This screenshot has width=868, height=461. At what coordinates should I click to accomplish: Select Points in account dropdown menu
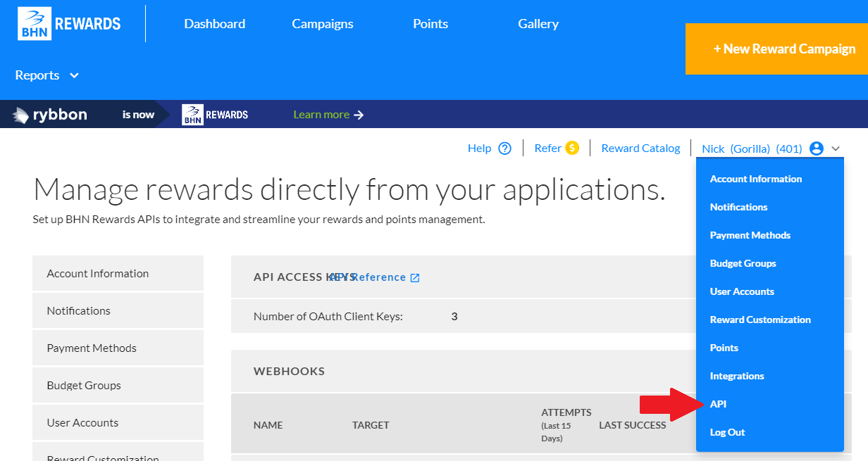(724, 348)
